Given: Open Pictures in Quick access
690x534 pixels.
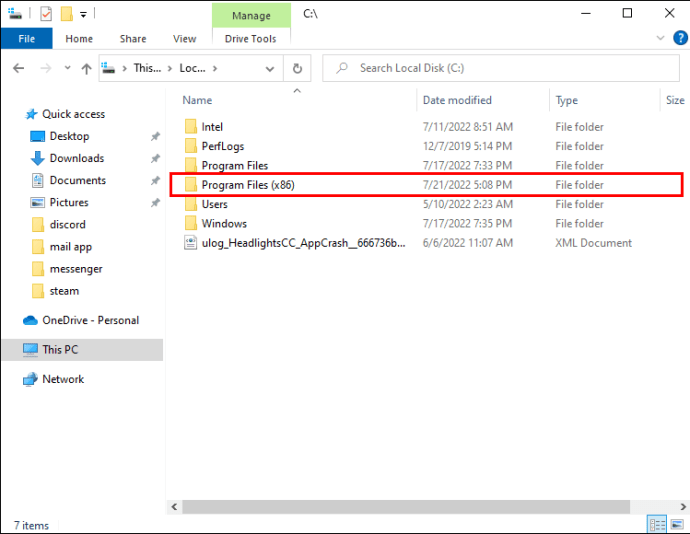Looking at the screenshot, I should point(69,202).
